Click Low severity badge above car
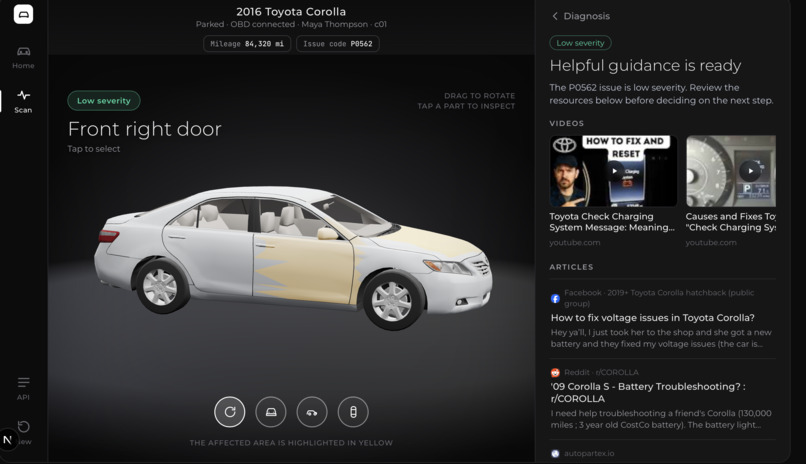The width and height of the screenshot is (806, 464). pyautogui.click(x=104, y=101)
